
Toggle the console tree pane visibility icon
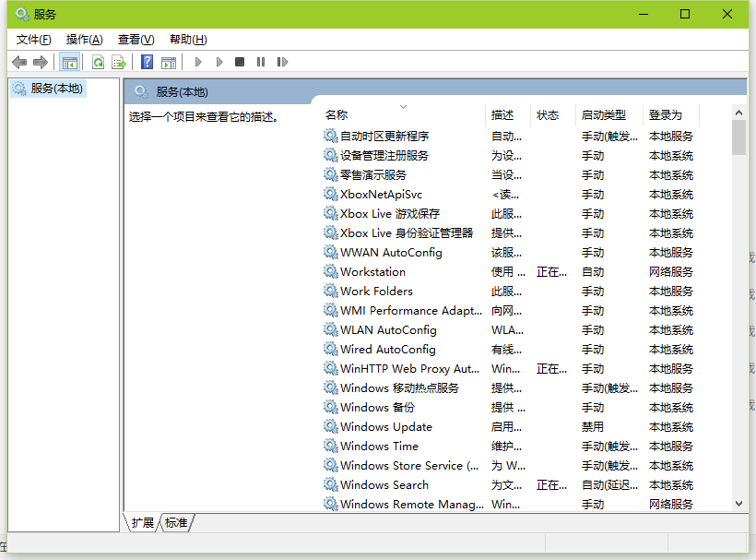69,61
